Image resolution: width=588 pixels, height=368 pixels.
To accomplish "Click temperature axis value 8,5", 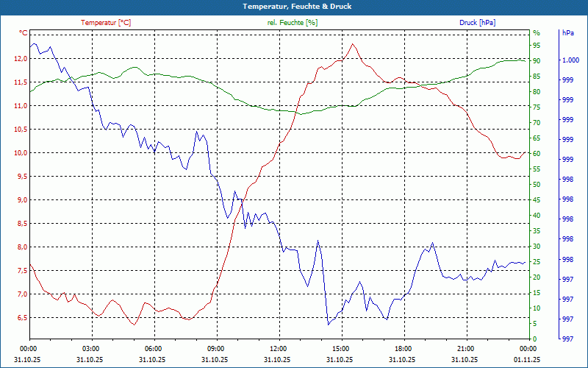I will click(x=23, y=224).
